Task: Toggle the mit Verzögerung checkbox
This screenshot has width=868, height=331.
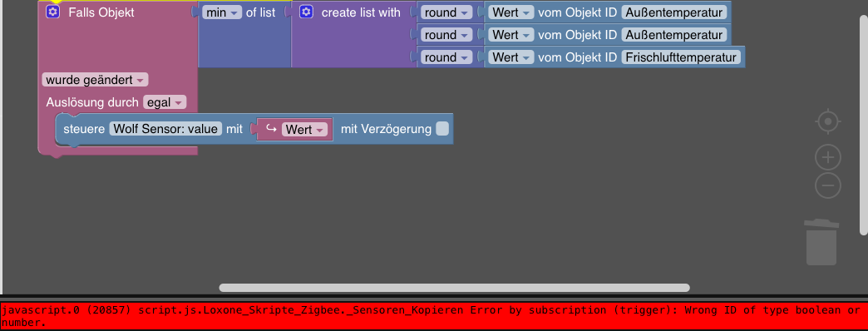Action: point(442,129)
